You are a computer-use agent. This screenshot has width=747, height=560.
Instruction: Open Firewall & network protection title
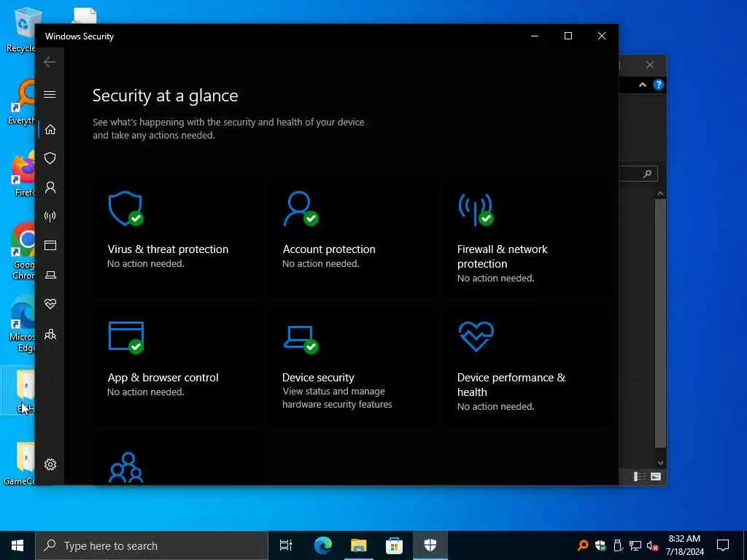[x=502, y=256]
